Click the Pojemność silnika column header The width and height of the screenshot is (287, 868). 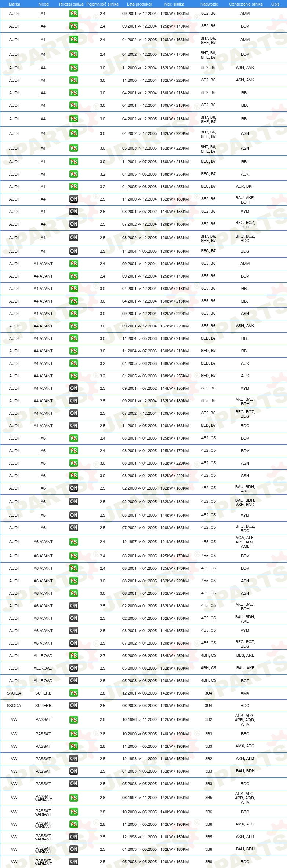tap(102, 4)
